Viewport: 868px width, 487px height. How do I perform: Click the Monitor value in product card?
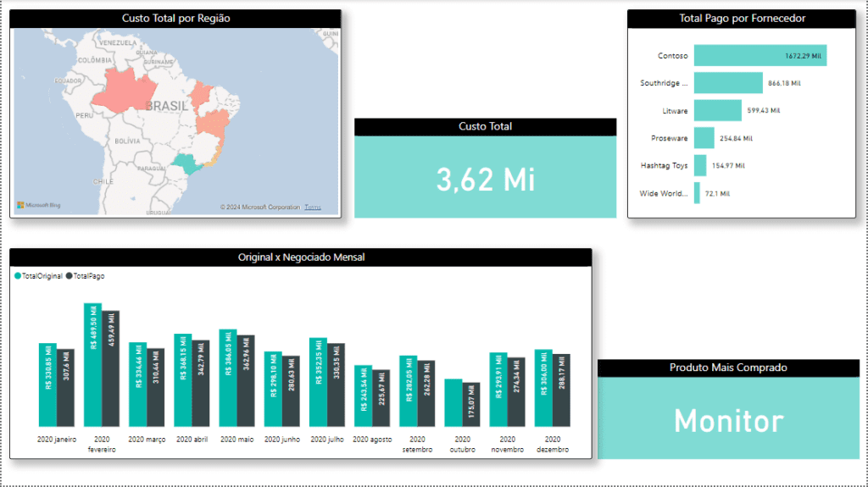click(728, 421)
